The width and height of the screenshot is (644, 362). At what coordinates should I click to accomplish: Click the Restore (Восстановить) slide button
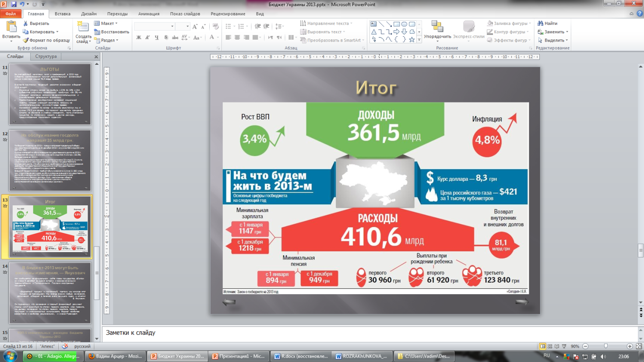112,32
